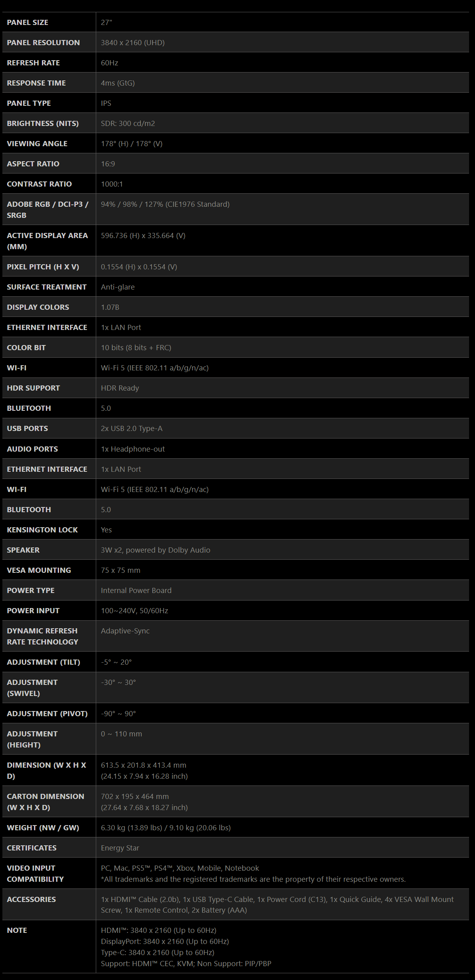This screenshot has height=980, width=475.
Task: Click the BRIGHTNESS (NITS) label
Action: (43, 123)
